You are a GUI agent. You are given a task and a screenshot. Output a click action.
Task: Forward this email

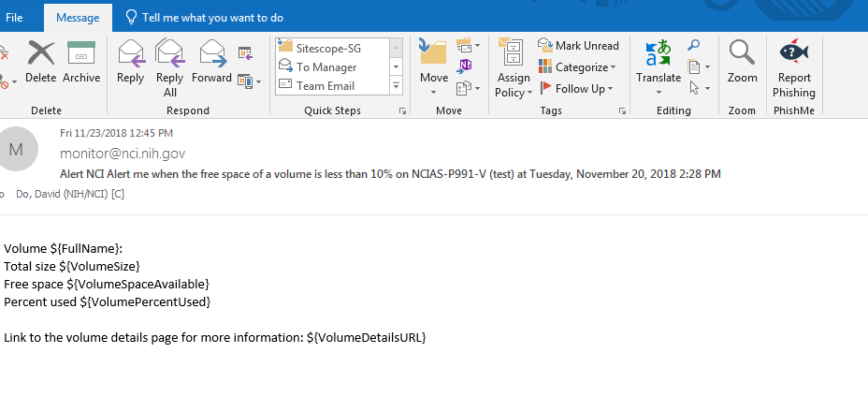coord(211,62)
